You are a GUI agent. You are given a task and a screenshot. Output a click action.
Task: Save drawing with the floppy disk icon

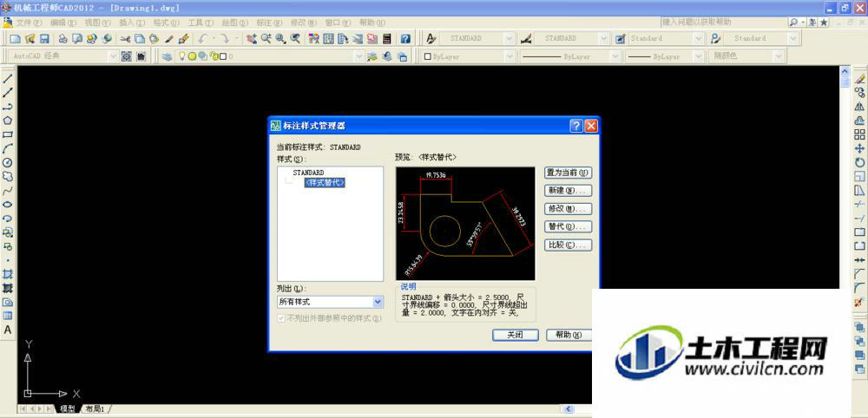pos(44,39)
